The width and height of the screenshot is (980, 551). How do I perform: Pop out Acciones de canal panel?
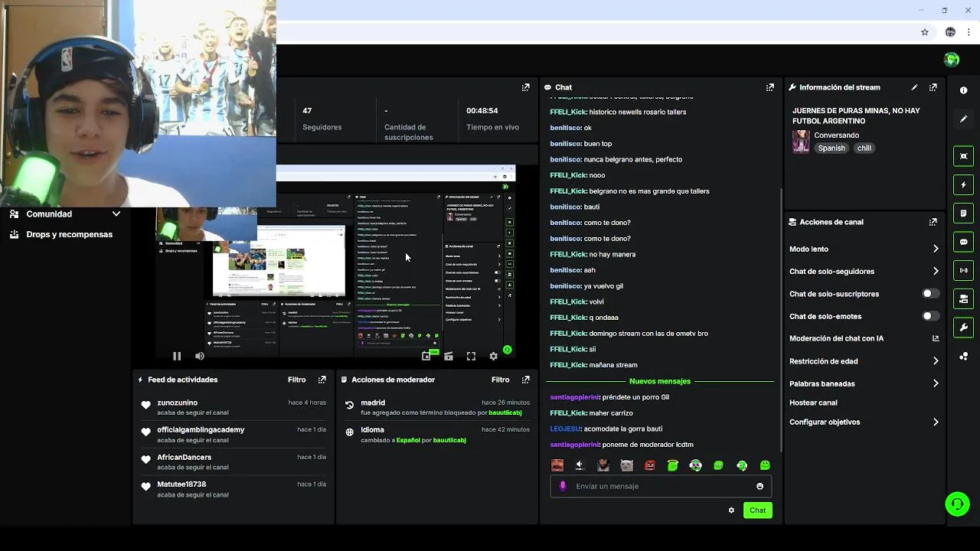pyautogui.click(x=933, y=222)
